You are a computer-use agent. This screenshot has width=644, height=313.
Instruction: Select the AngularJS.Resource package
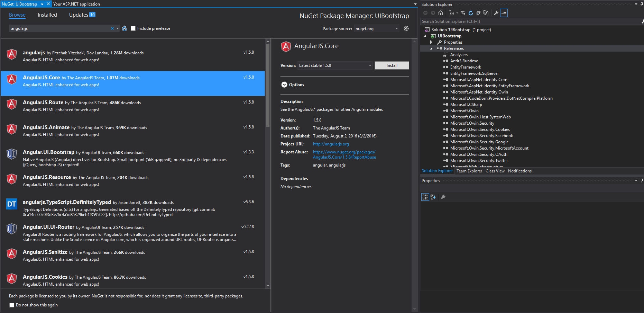coord(133,183)
